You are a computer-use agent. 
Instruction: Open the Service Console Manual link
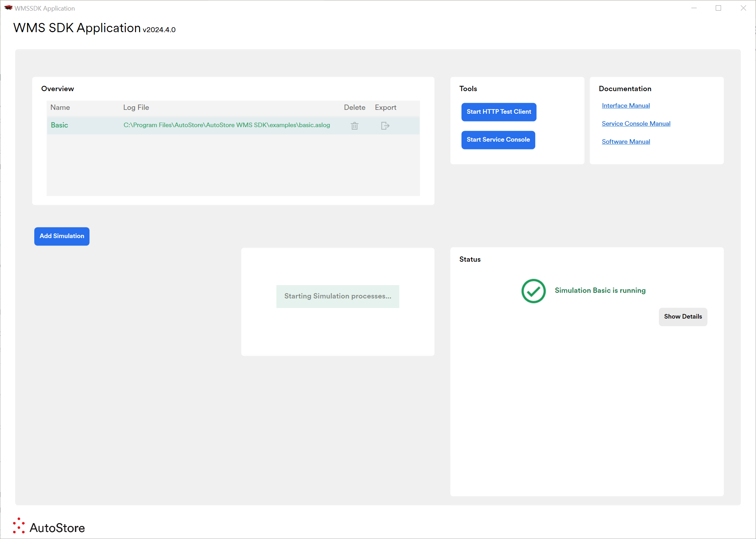pos(636,124)
